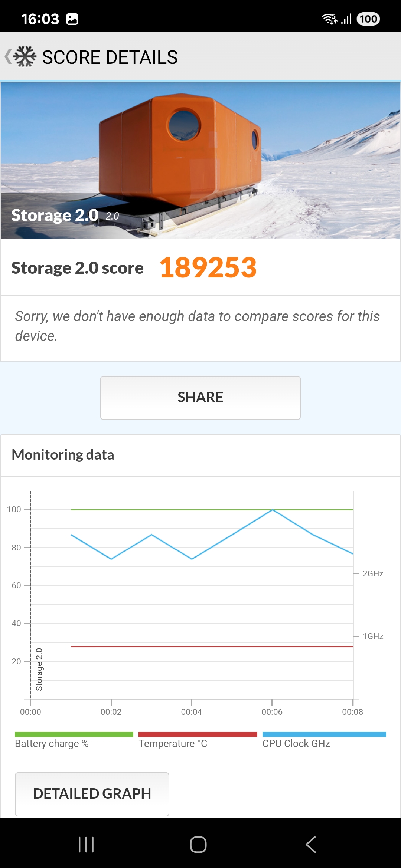
Task: Tap the screenshot notification icon in status bar
Action: tap(72, 19)
